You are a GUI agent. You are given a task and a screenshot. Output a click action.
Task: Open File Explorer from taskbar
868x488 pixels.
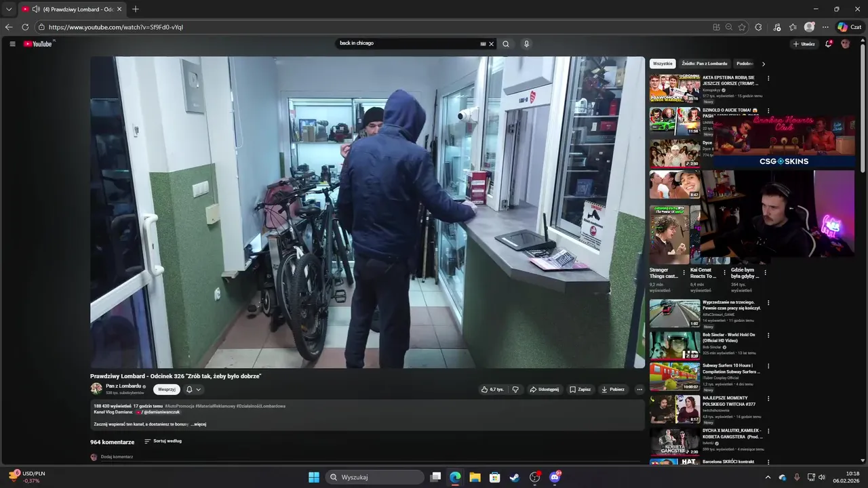475,477
